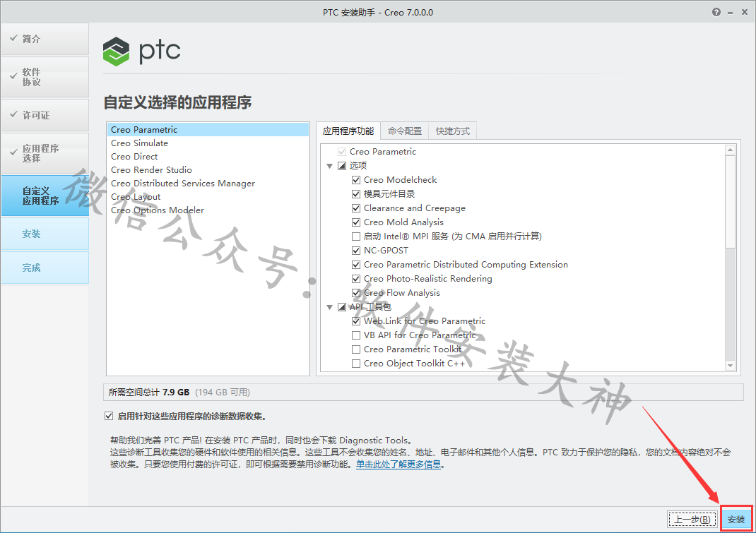756x533 pixels.
Task: Enable VB API for Creo Parametric
Action: point(356,335)
